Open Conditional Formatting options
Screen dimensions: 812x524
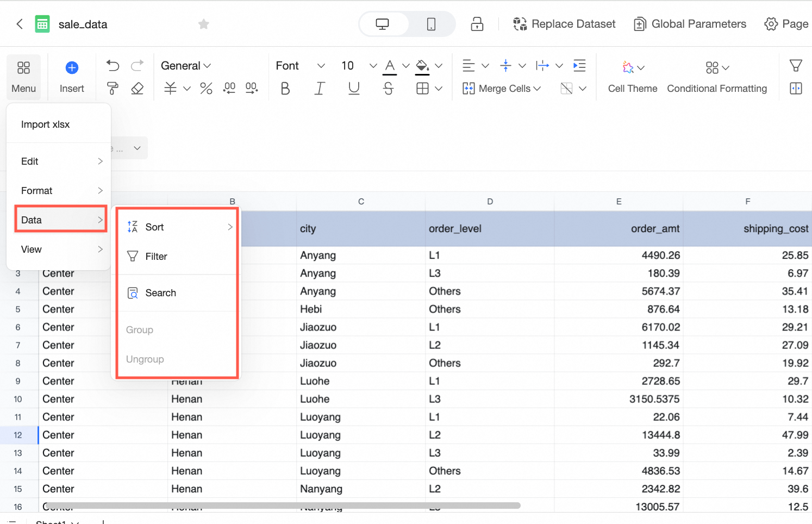[717, 77]
